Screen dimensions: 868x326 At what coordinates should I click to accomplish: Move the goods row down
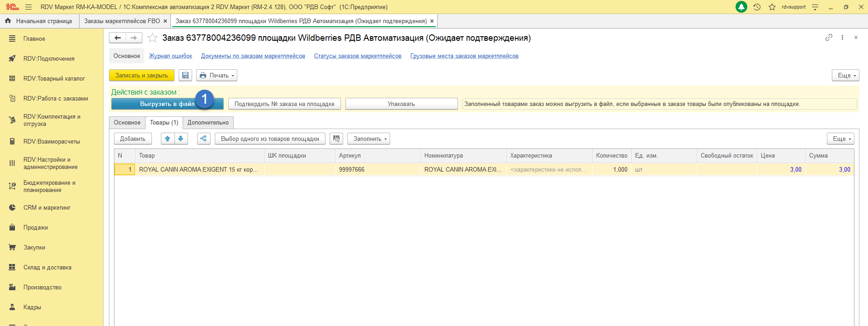point(181,139)
